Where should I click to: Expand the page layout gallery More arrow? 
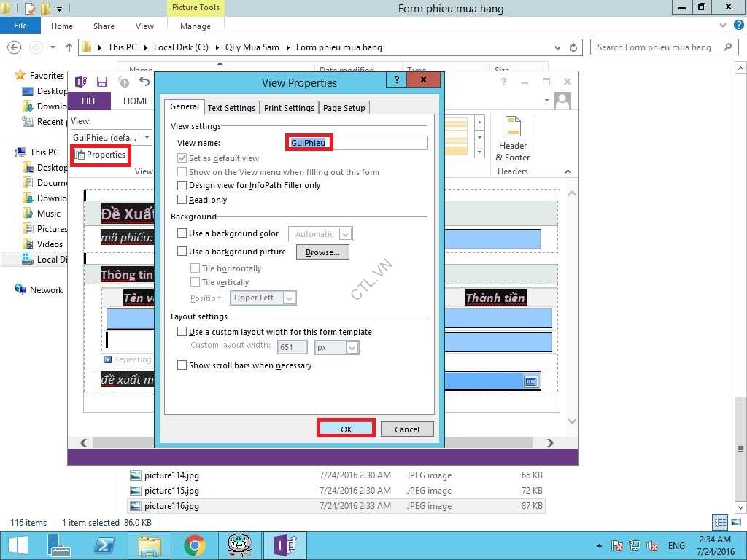click(x=479, y=151)
